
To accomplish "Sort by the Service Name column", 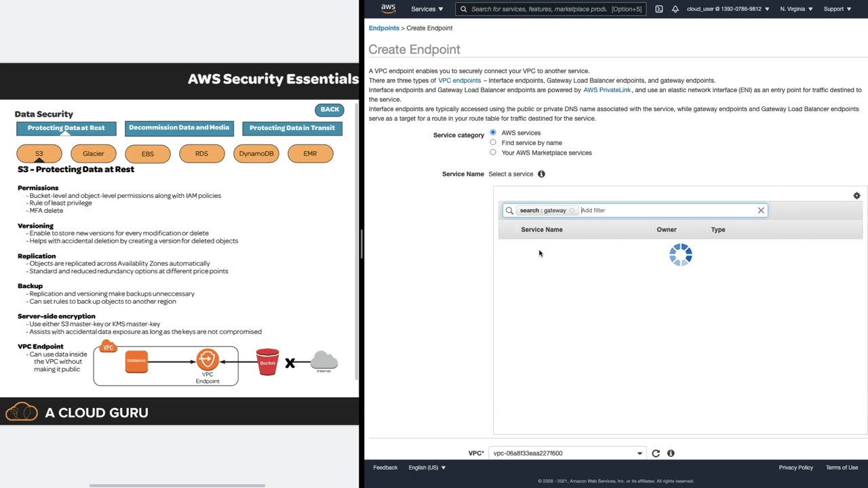I will coord(542,229).
